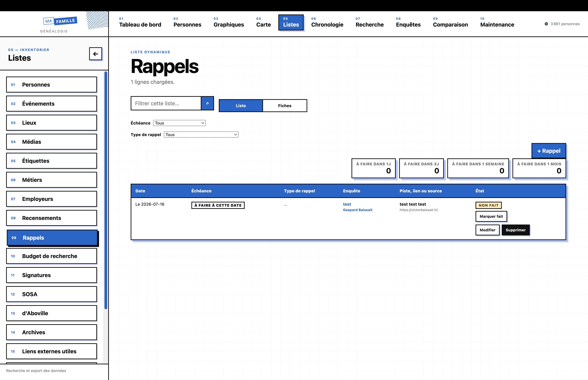Select Personnes in the sidebar list
The height and width of the screenshot is (380, 588).
click(52, 85)
